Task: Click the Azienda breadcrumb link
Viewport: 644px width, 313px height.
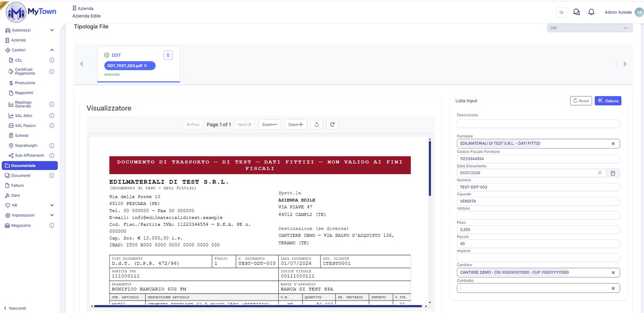Action: click(x=83, y=8)
